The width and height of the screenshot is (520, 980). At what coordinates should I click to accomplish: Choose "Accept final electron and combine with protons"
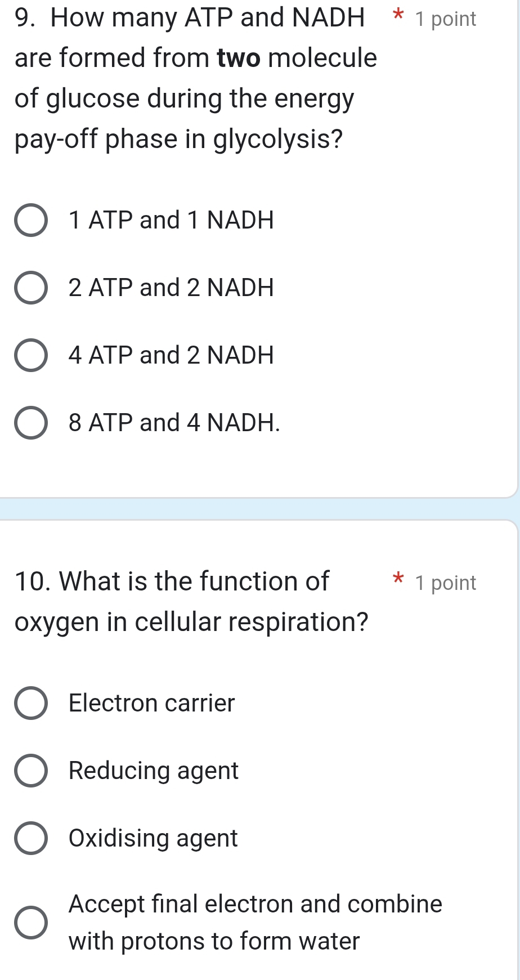[32, 922]
